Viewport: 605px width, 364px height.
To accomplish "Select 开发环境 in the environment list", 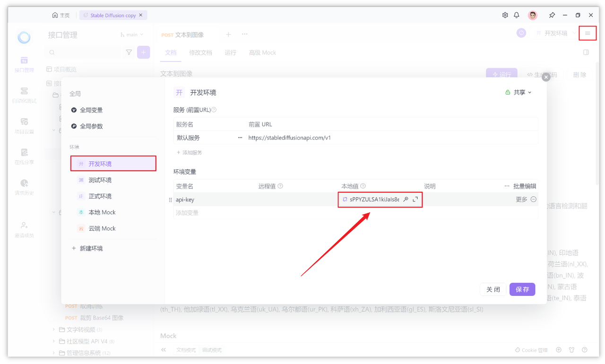I will (113, 164).
